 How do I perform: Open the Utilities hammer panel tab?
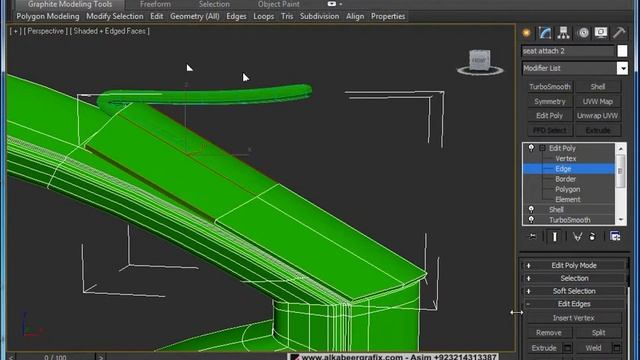tap(619, 33)
